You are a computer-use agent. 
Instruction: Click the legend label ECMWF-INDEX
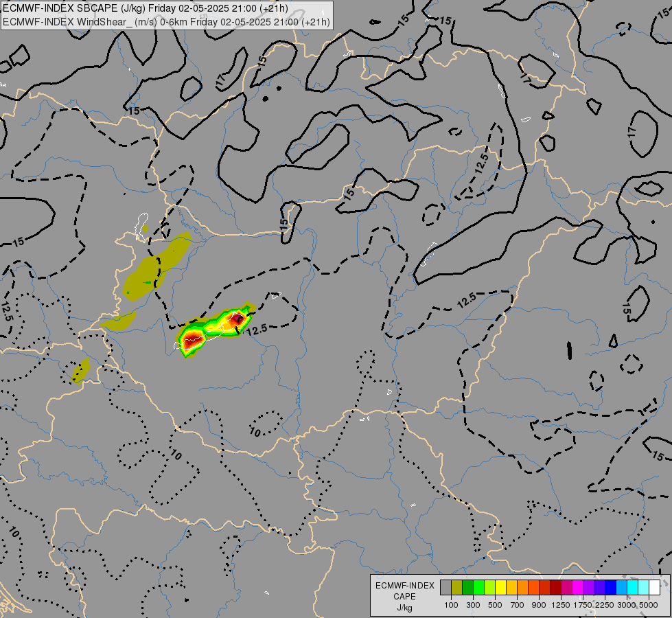click(x=404, y=586)
